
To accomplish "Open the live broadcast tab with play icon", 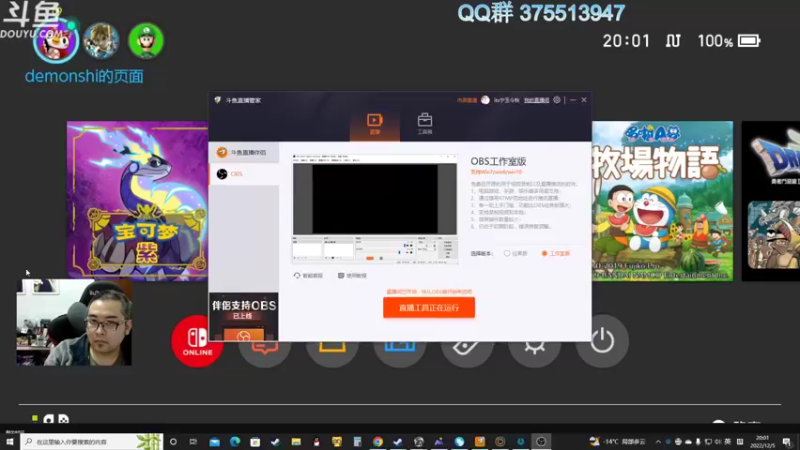I will [374, 124].
